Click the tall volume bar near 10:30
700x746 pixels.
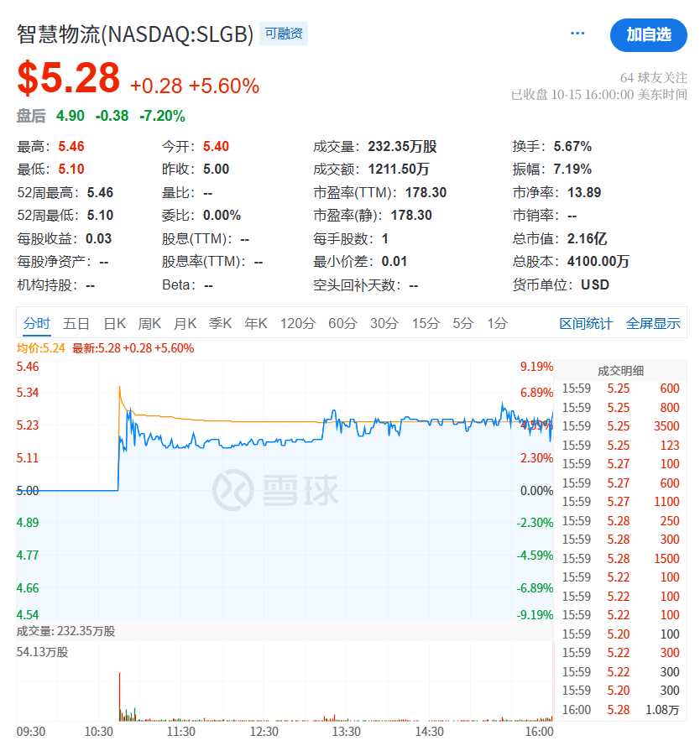[x=120, y=696]
